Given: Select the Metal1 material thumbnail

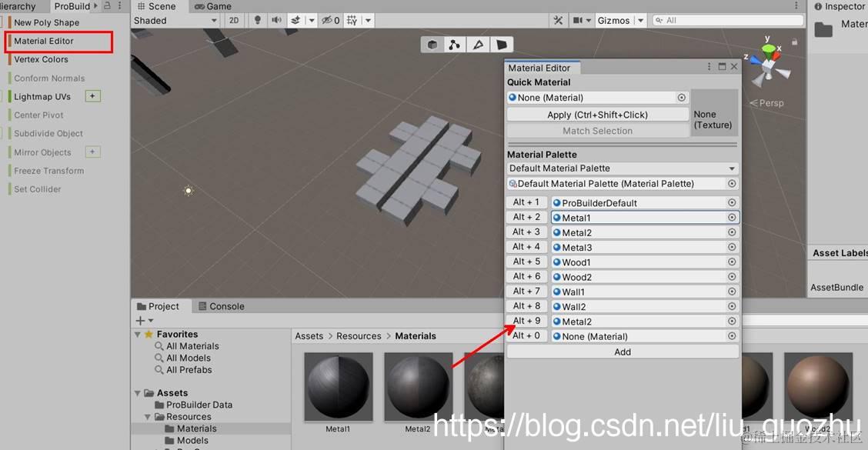Looking at the screenshot, I should click(339, 386).
